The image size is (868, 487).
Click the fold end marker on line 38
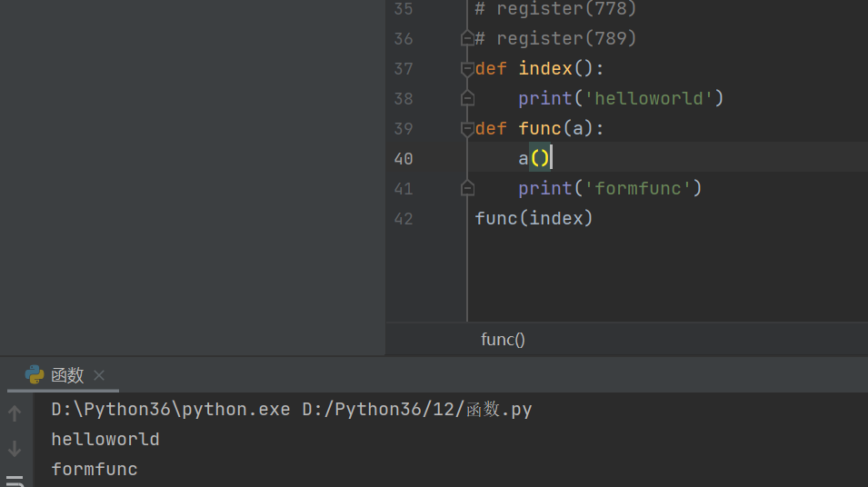click(467, 98)
